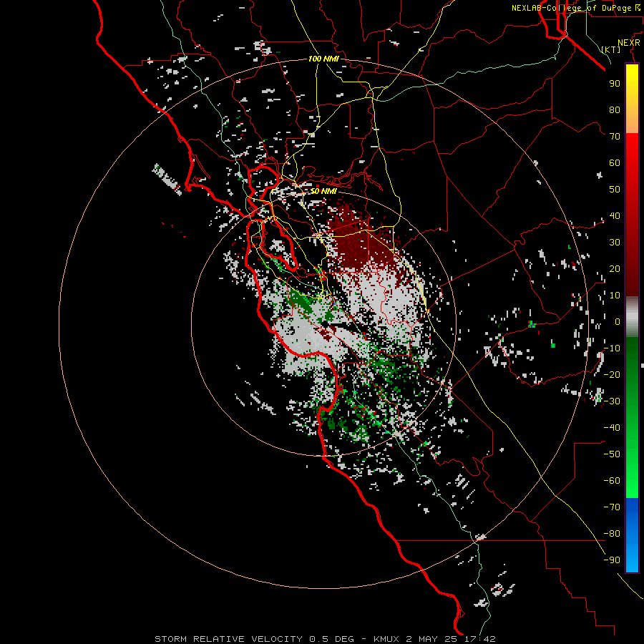
Task: Click the -30 value on velocity scale
Action: [612, 401]
